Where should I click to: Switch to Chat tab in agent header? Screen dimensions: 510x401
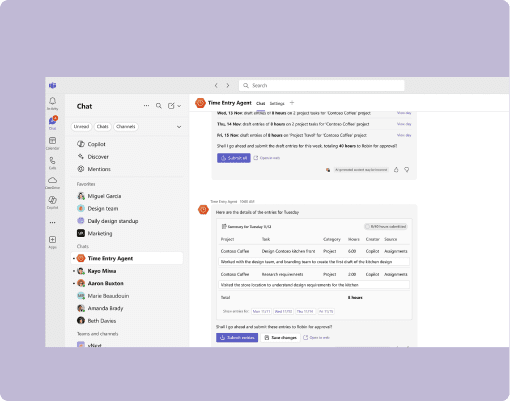(261, 104)
